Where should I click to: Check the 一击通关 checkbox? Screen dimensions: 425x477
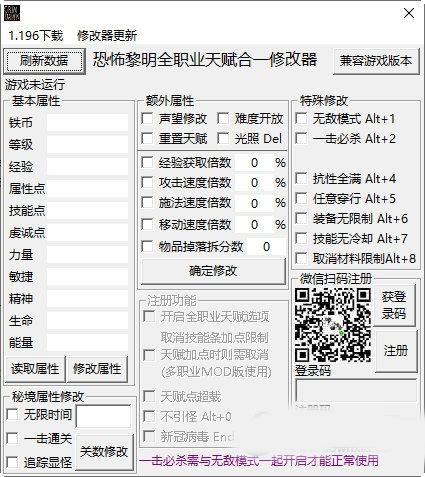point(13,438)
